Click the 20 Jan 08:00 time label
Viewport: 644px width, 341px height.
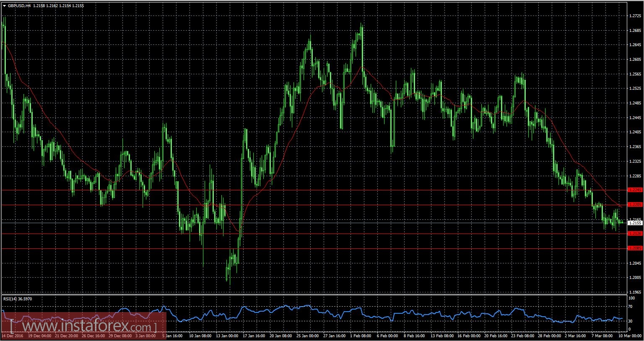(280, 336)
